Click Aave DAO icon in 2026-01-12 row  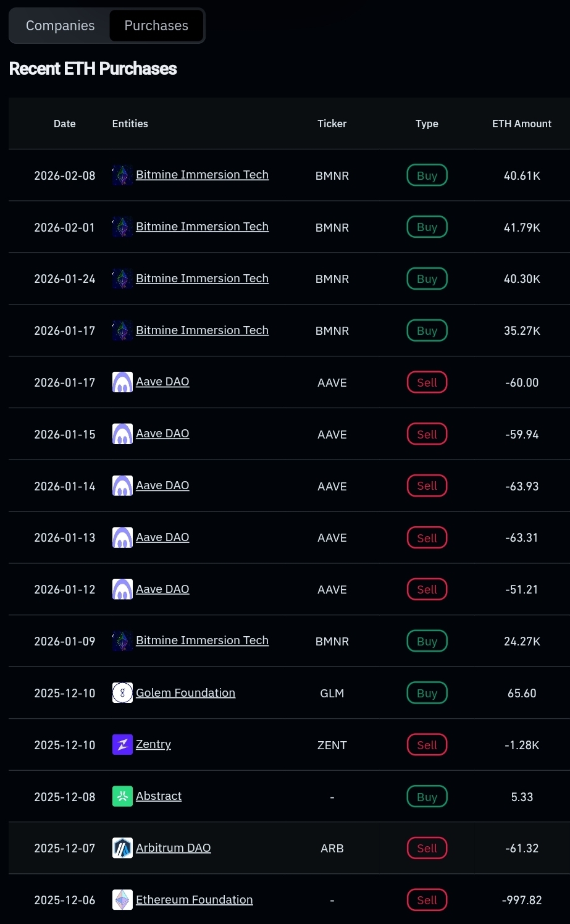122,589
